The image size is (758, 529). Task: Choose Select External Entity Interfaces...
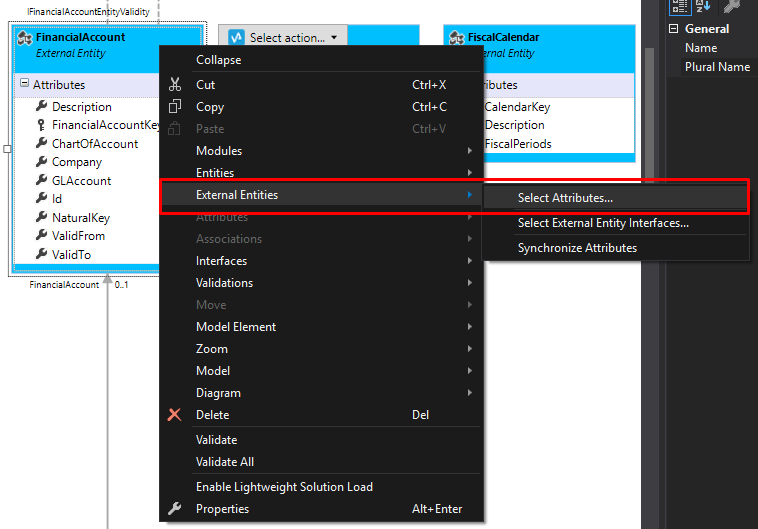pos(616,223)
